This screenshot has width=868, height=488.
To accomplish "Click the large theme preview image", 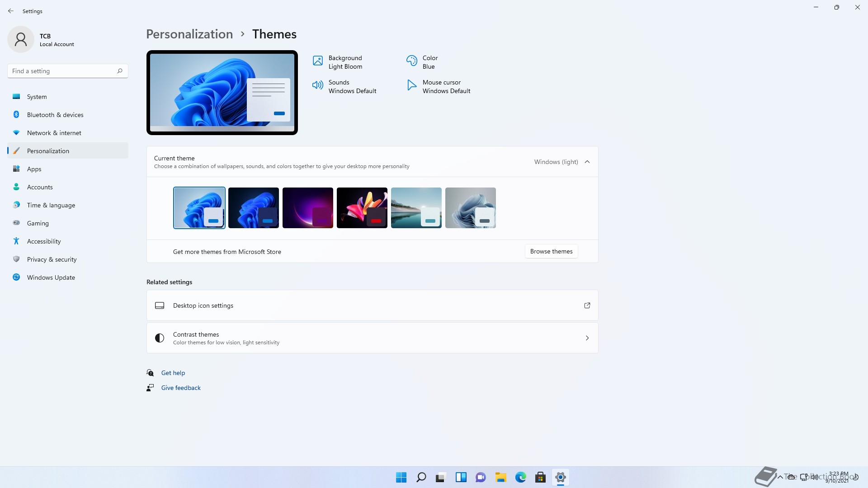I will point(222,93).
